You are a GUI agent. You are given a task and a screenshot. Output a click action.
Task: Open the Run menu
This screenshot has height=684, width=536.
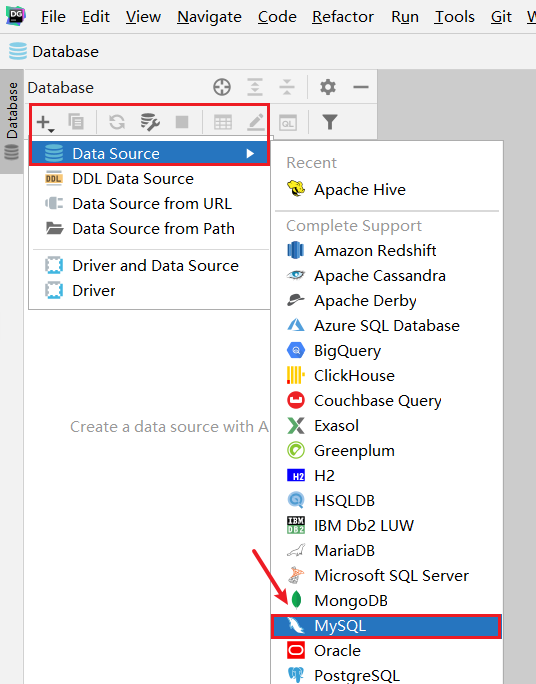(405, 17)
